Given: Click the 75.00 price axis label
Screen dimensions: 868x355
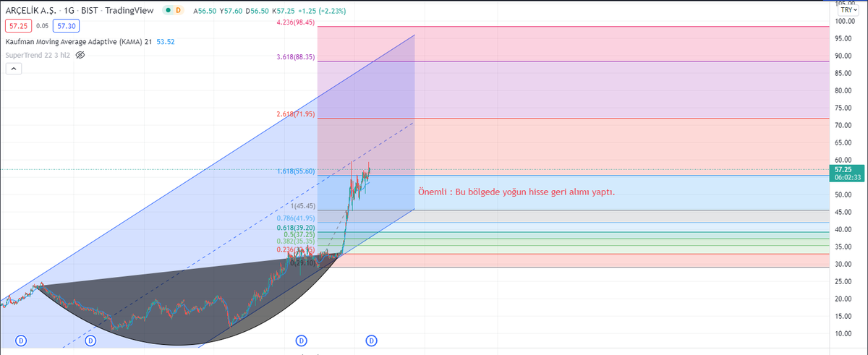Looking at the screenshot, I should tap(844, 108).
